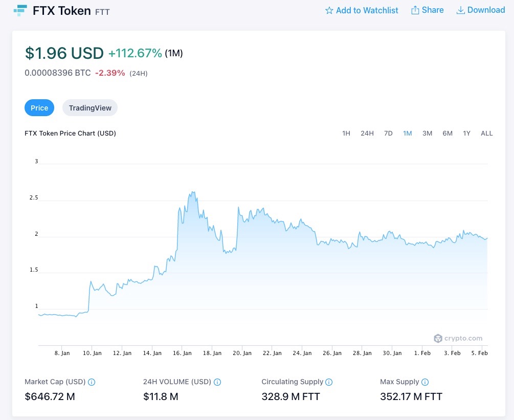Click the Add to Watchlist star icon
This screenshot has width=514, height=420.
[329, 11]
